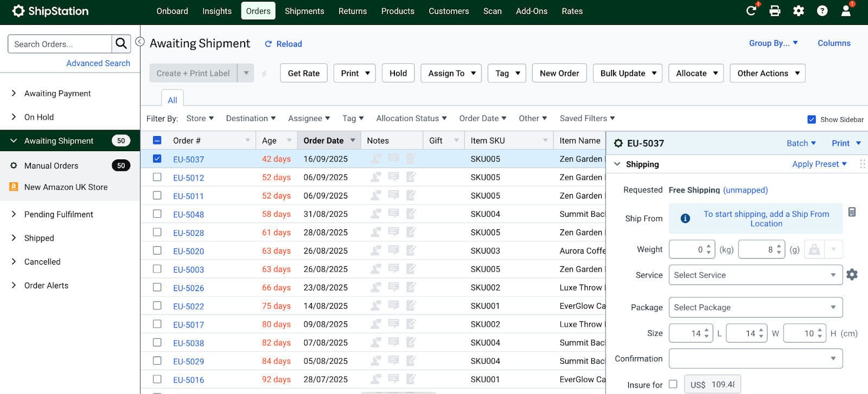Increase the weight kg stepper

(x=709, y=247)
